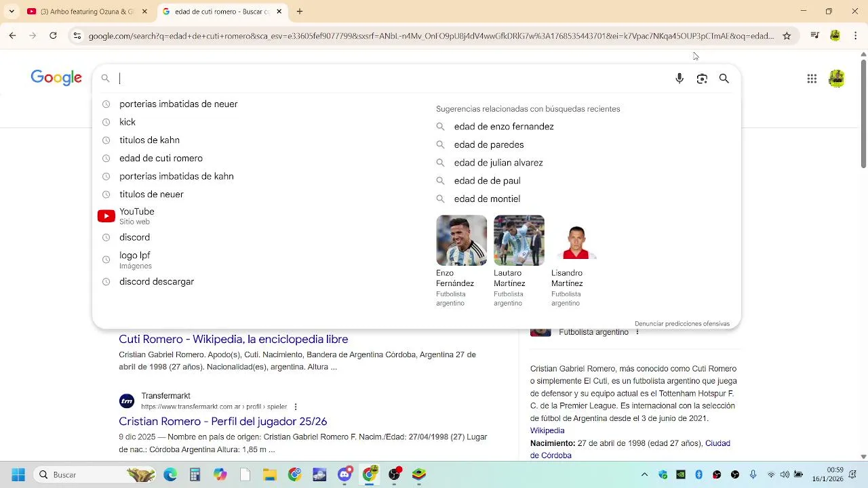Open Lisandro Martínez thumbnail card

tap(576, 260)
